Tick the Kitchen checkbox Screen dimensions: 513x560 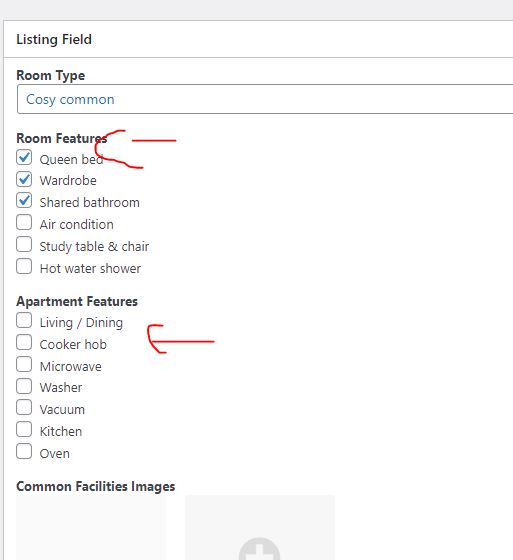click(x=24, y=430)
